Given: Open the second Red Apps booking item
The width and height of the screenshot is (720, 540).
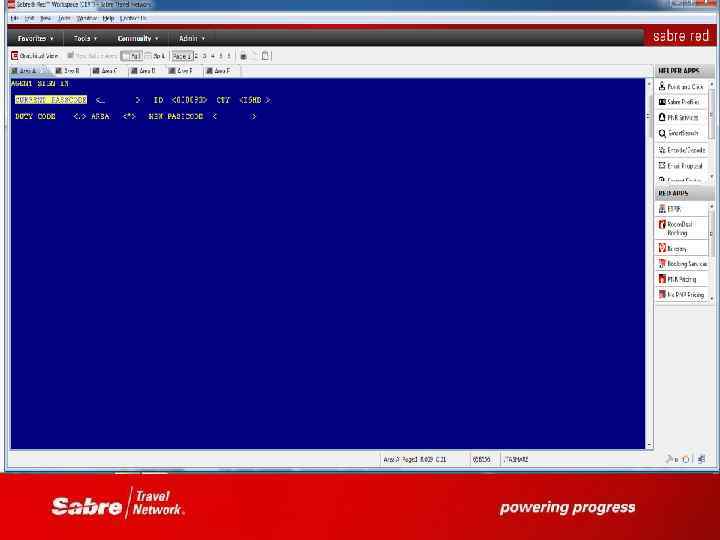Looking at the screenshot, I should point(681,228).
